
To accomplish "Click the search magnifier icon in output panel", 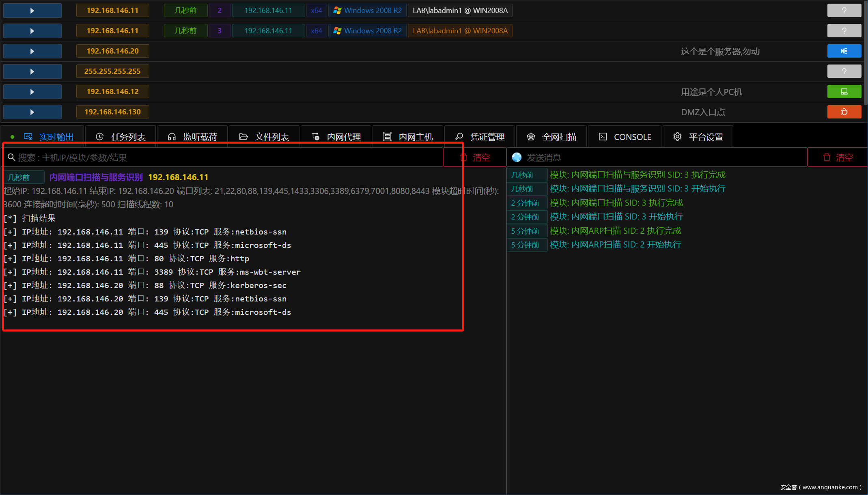I will 11,157.
